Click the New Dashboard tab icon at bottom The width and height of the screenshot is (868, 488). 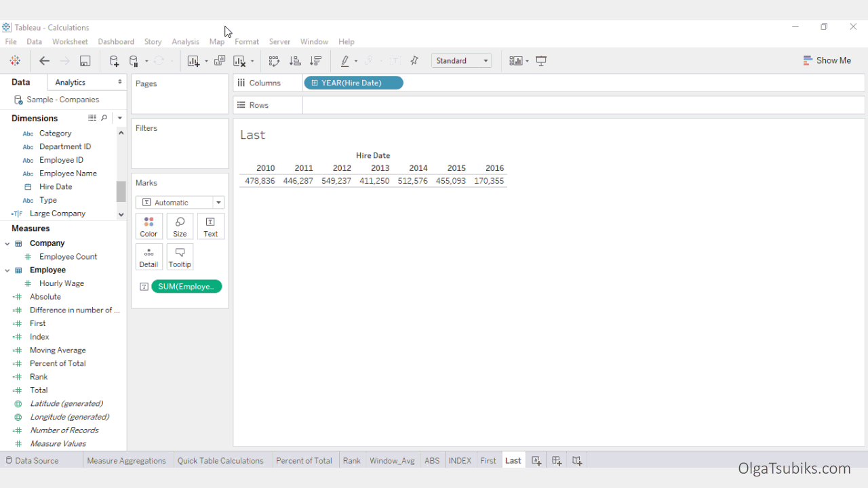pyautogui.click(x=557, y=461)
